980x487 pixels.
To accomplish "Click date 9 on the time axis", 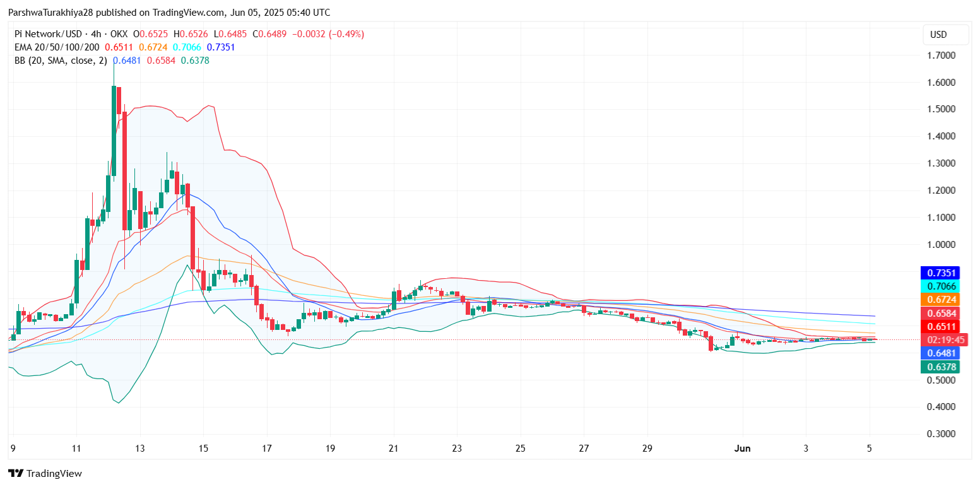I will [13, 449].
